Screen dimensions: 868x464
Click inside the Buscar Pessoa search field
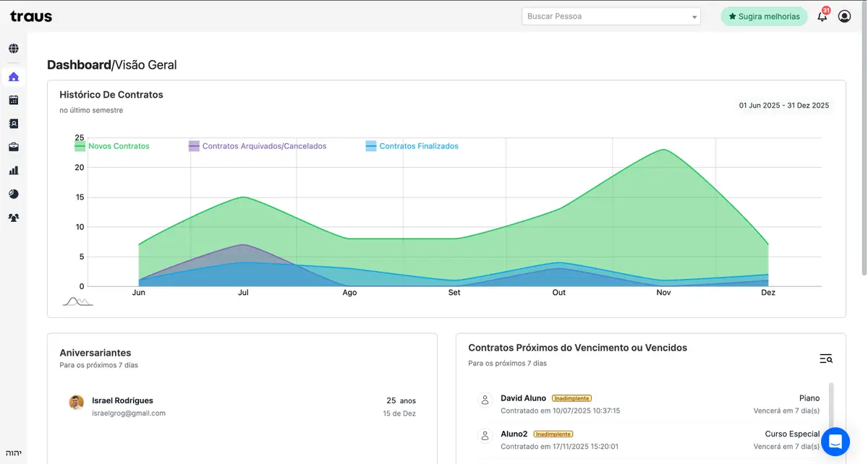(604, 17)
